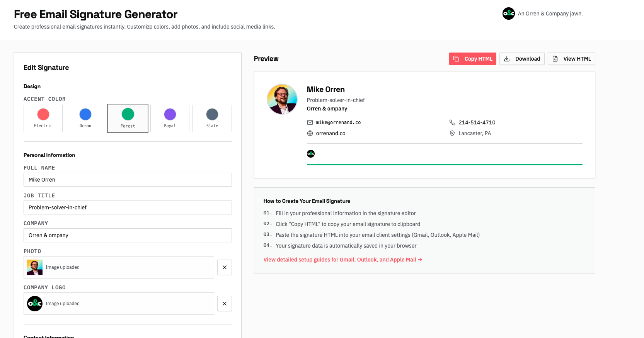Choose the Slate accent color
Screen dimensions: 644x338
pos(212,118)
